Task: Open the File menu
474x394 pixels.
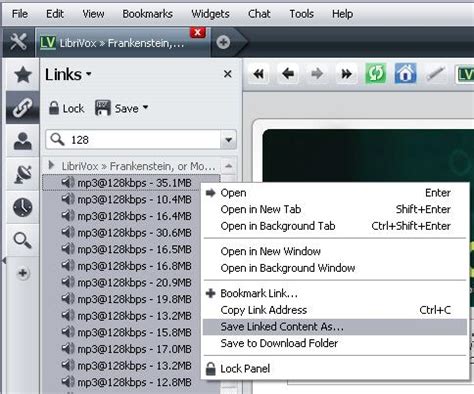Action: coord(20,14)
